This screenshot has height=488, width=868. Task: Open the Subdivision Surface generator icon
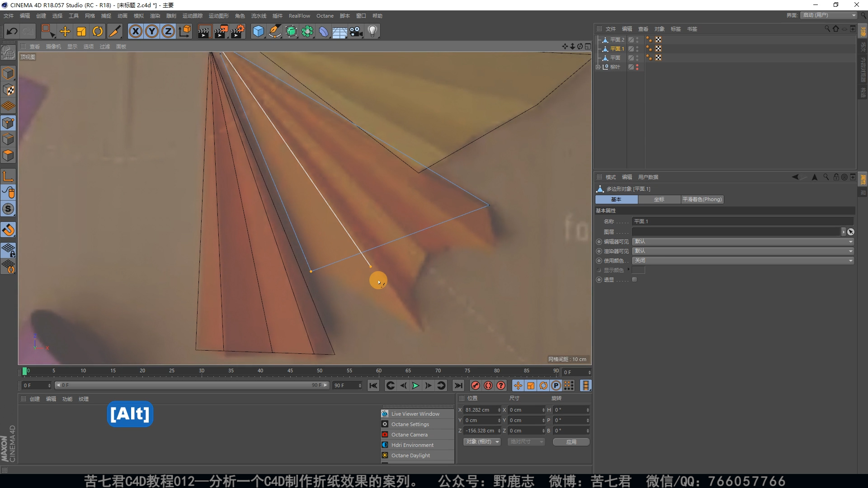(x=291, y=31)
